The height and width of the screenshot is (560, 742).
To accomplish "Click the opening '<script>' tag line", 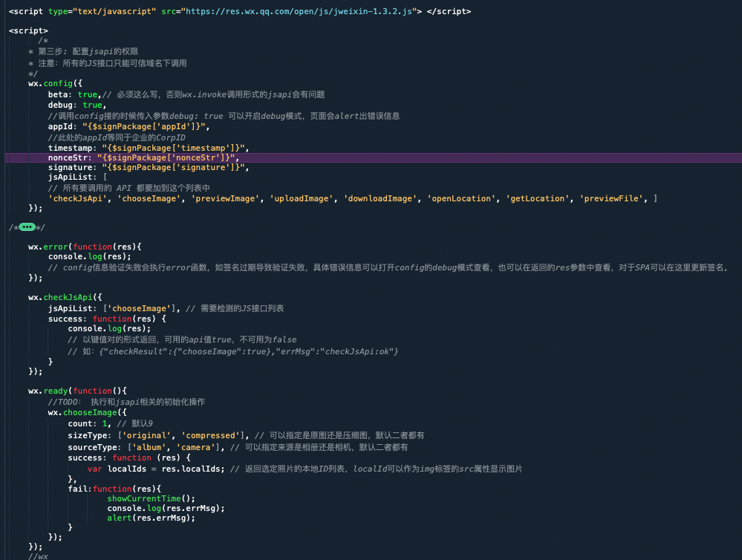I will click(x=28, y=30).
